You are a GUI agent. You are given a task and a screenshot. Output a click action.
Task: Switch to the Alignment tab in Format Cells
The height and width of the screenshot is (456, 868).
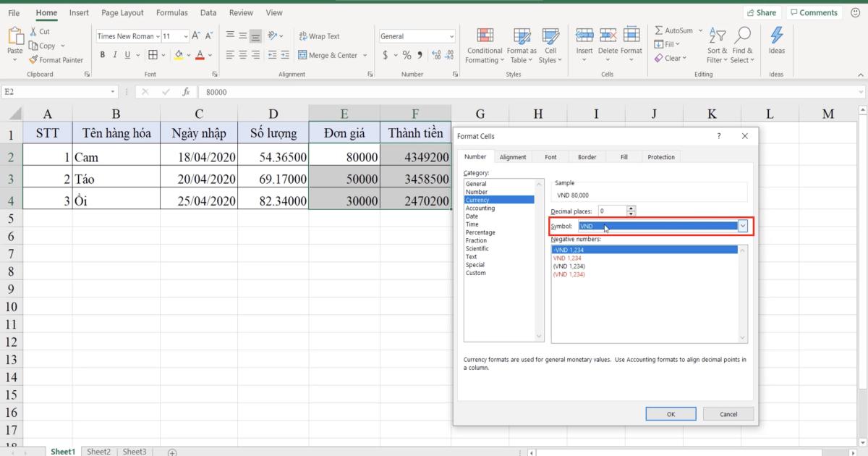pyautogui.click(x=513, y=156)
